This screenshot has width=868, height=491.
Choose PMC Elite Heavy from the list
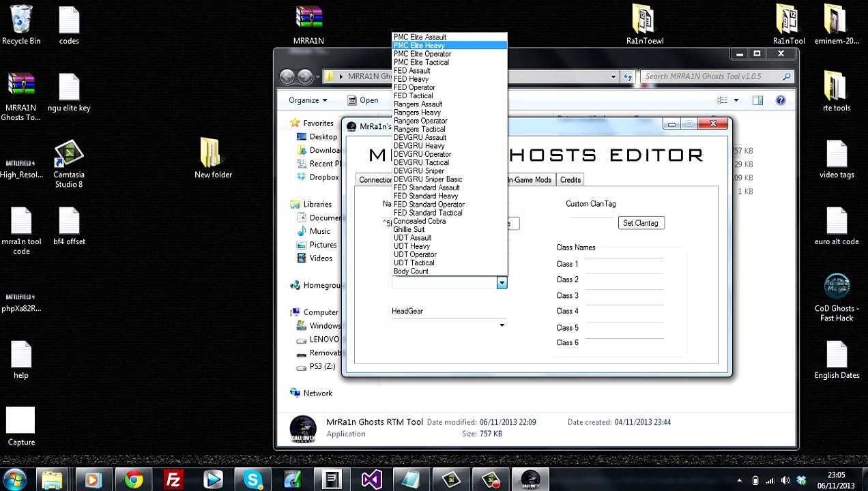coord(450,46)
